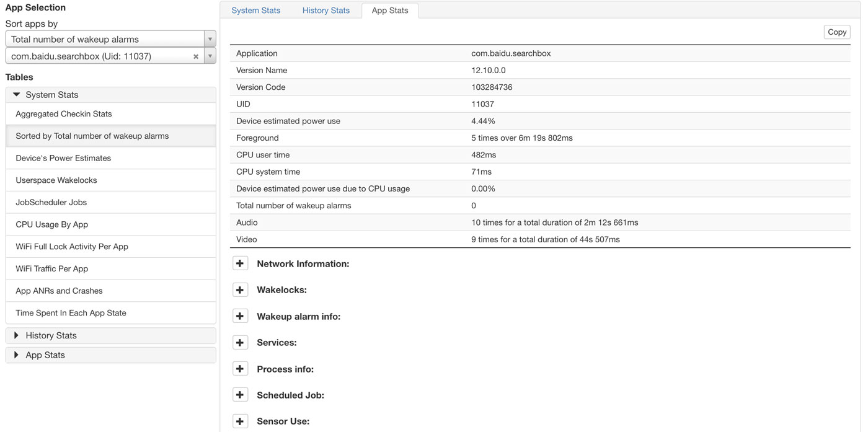Image resolution: width=868 pixels, height=432 pixels.
Task: Collapse the System Stats table group
Action: pyautogui.click(x=16, y=94)
